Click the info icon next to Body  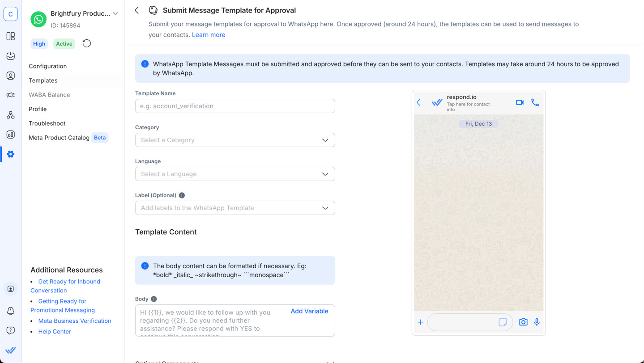[154, 299]
